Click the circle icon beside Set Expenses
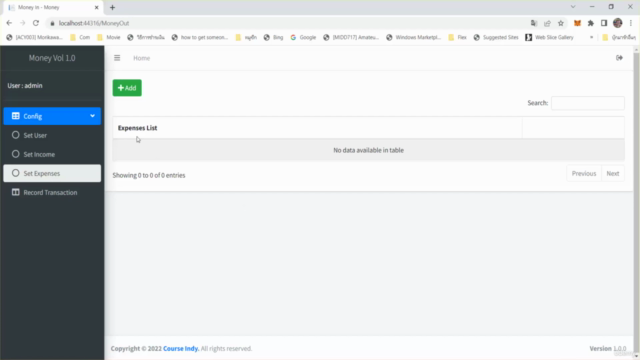 16,173
